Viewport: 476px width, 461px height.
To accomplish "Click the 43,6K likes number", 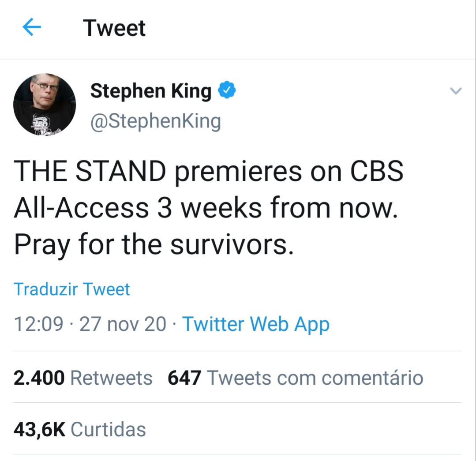I will click(39, 429).
